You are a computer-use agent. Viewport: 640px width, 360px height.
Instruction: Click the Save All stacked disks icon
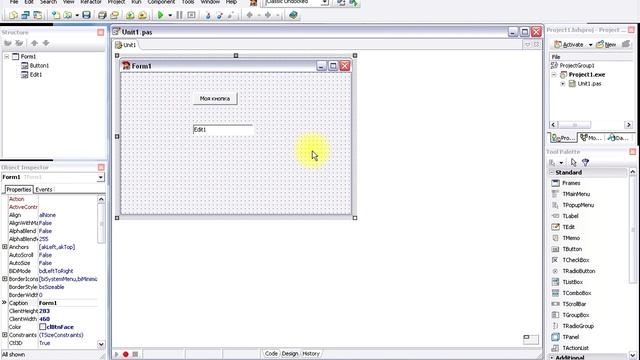(x=102, y=16)
